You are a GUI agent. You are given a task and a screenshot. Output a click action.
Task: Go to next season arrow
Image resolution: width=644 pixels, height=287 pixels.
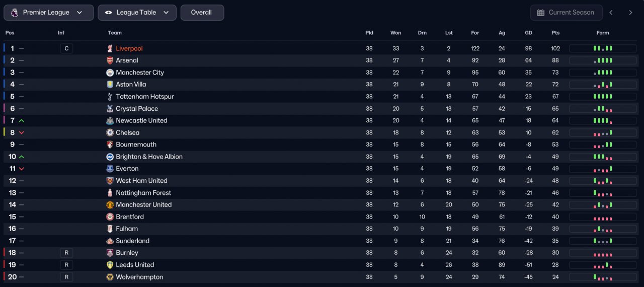pyautogui.click(x=630, y=13)
